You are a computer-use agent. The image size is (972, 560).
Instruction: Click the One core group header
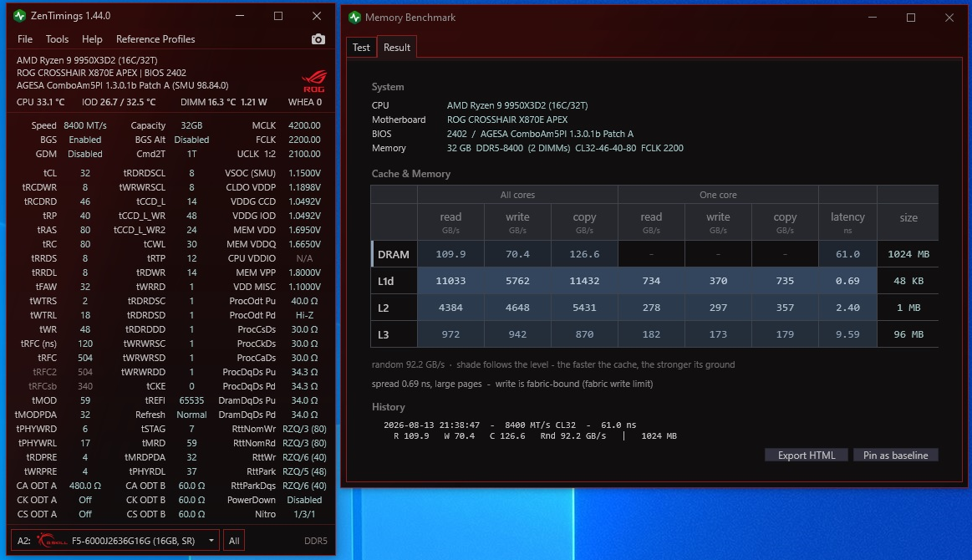(718, 195)
